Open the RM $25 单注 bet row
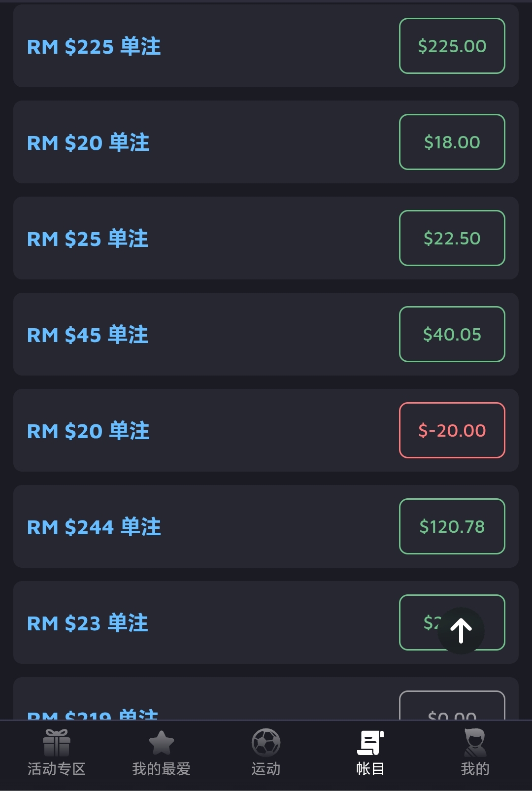This screenshot has height=791, width=532. [x=88, y=239]
